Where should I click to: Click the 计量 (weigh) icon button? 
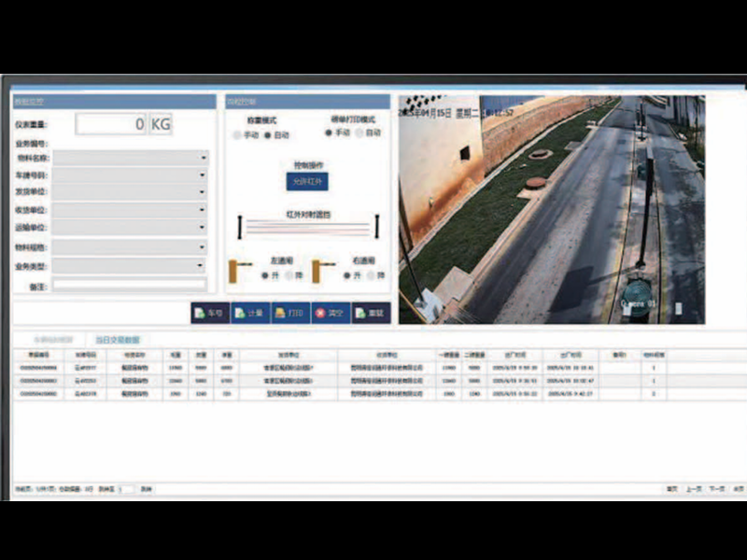pos(250,314)
